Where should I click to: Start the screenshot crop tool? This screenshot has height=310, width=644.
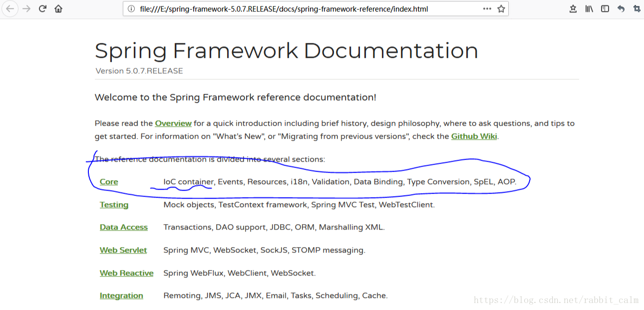pyautogui.click(x=637, y=9)
